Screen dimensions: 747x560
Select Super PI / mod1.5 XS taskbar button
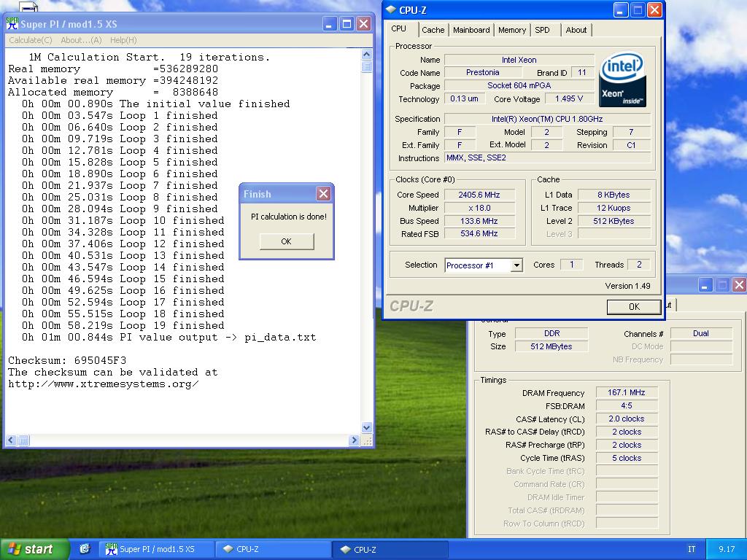tap(156, 549)
